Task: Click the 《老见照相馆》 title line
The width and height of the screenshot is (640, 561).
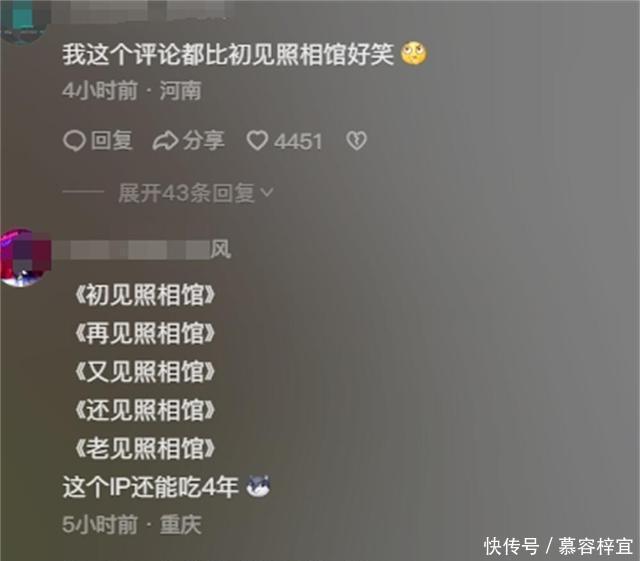Action: (x=145, y=448)
